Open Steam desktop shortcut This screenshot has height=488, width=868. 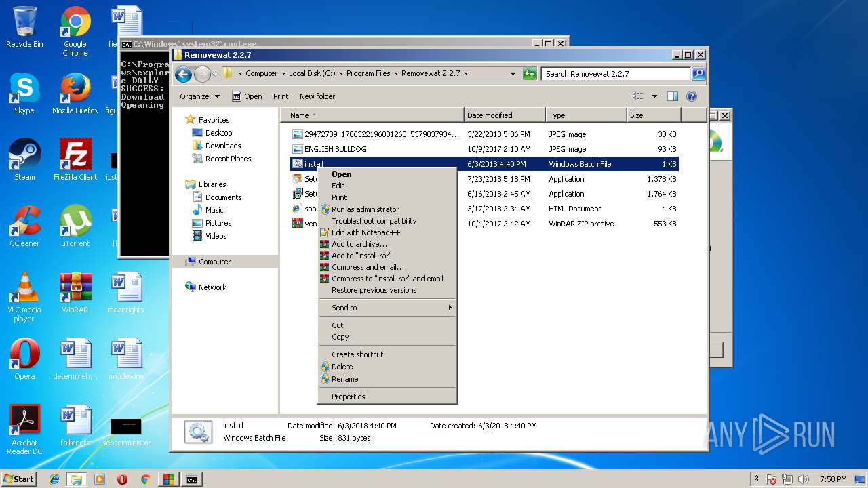click(24, 160)
